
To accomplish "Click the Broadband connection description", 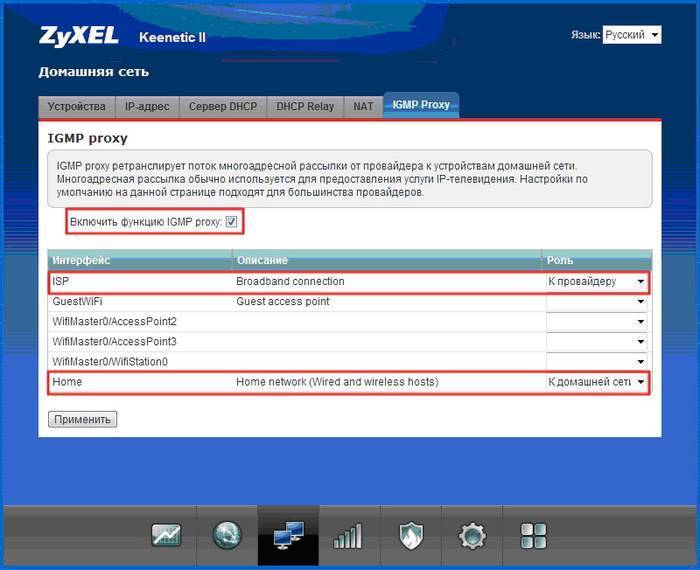I will pos(290,282).
